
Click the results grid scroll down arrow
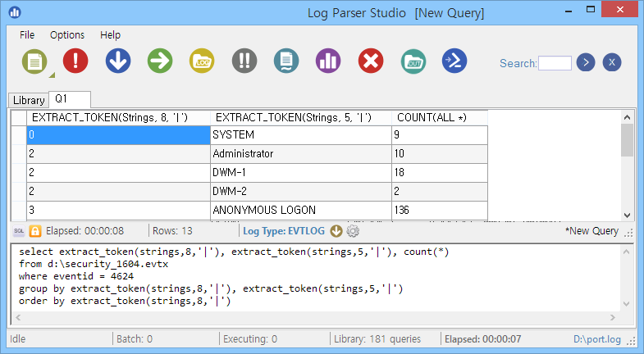[627, 215]
